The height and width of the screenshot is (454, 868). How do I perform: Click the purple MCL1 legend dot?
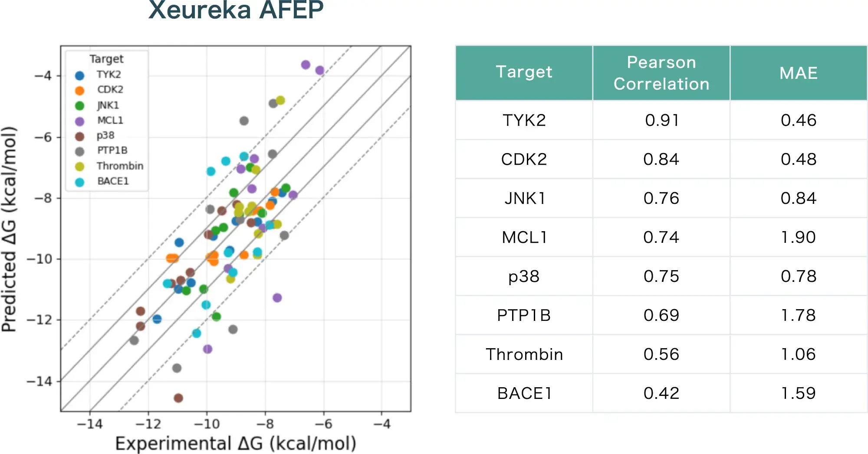(79, 121)
